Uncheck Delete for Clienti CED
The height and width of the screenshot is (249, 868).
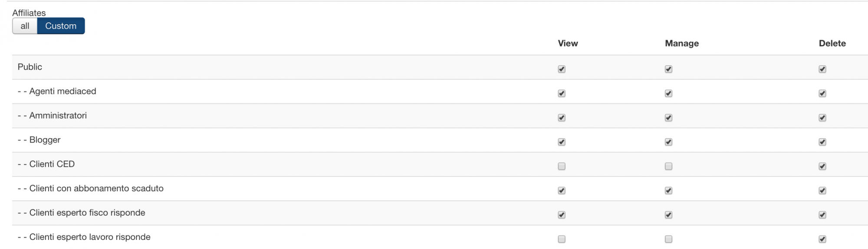822,166
